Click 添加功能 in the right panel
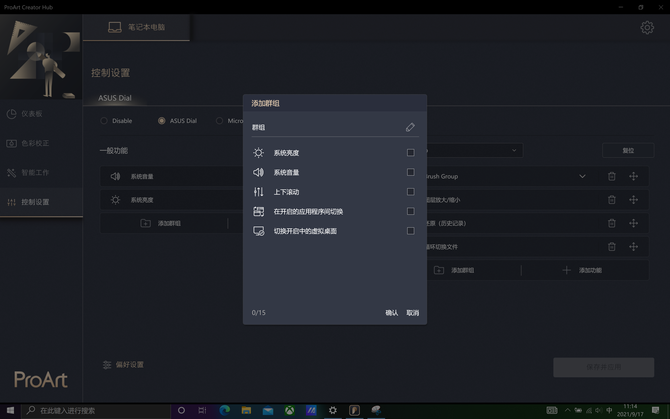 pos(584,270)
